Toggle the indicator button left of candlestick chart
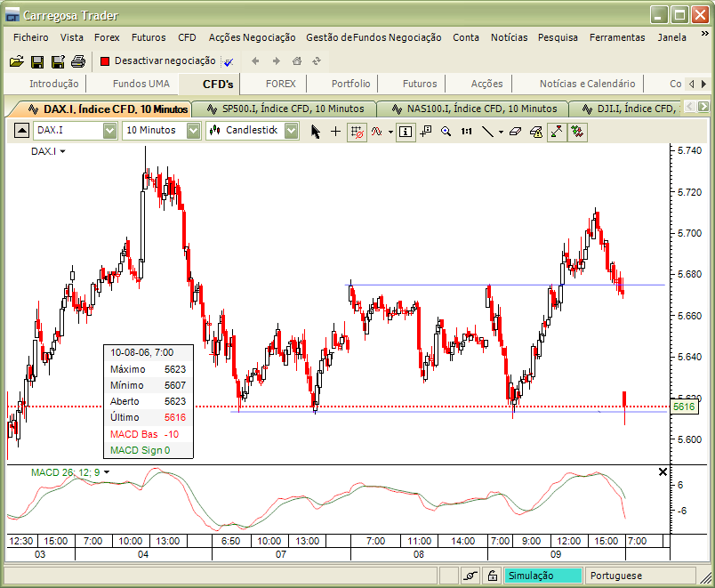 click(216, 131)
